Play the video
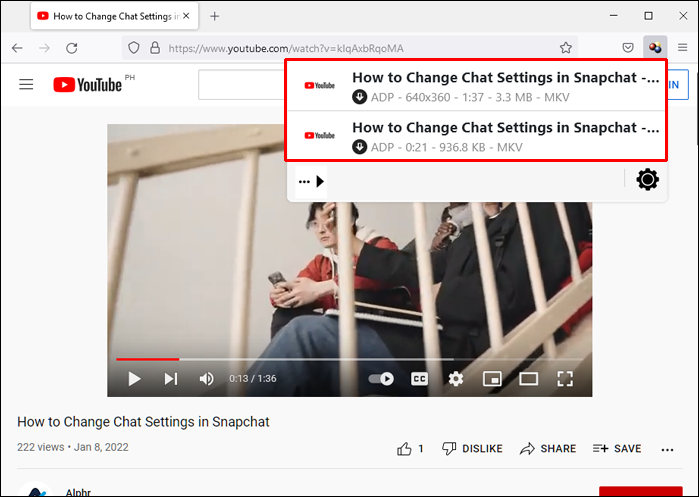The image size is (699, 497). pos(134,379)
